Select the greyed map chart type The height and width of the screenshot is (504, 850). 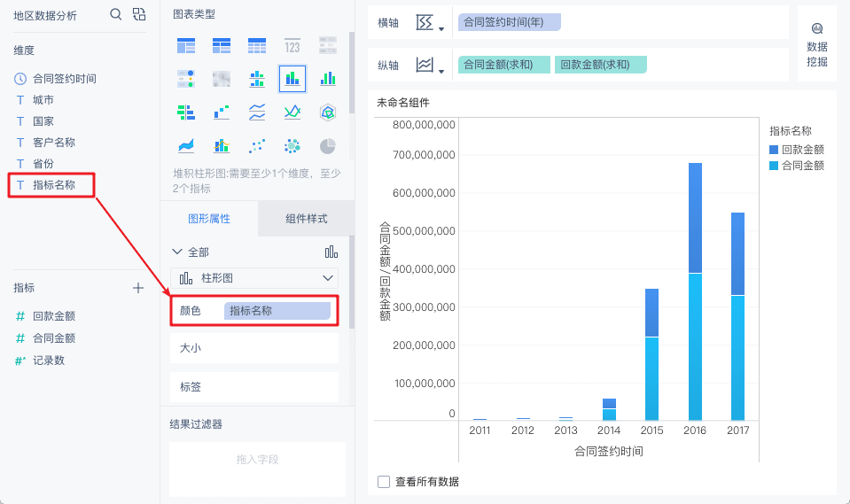click(222, 79)
